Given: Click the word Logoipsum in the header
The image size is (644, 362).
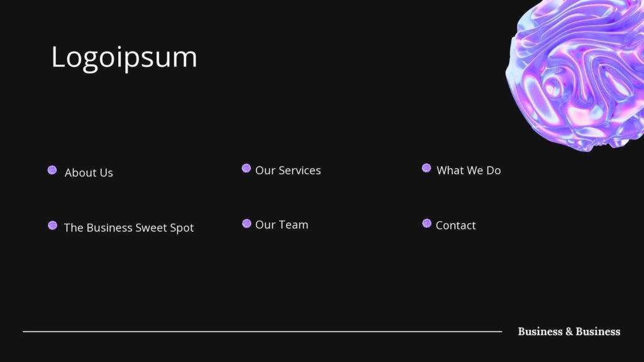Looking at the screenshot, I should (x=124, y=57).
